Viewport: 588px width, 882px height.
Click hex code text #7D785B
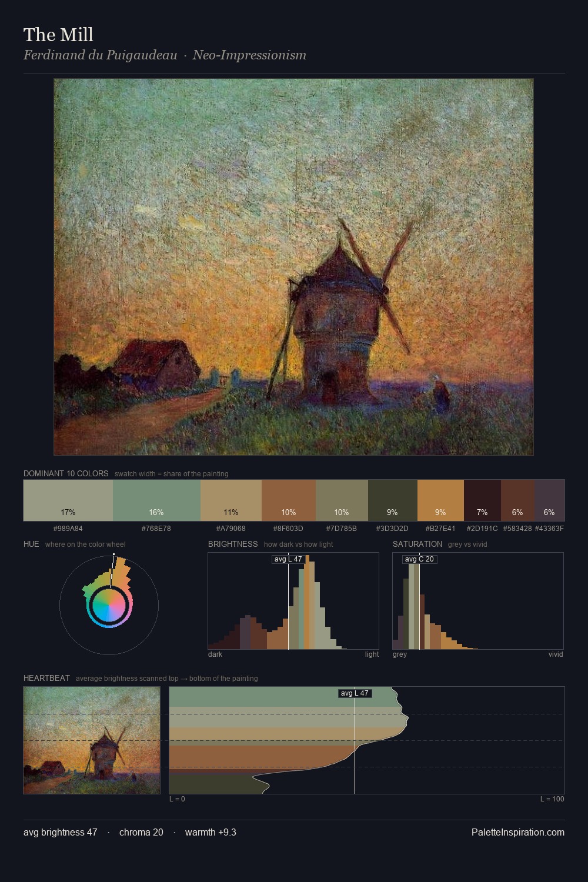342,529
